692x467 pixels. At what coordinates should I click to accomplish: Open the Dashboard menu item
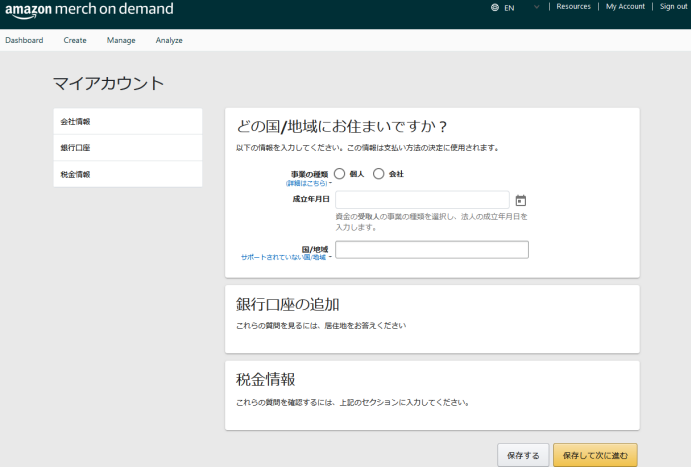pyautogui.click(x=24, y=40)
